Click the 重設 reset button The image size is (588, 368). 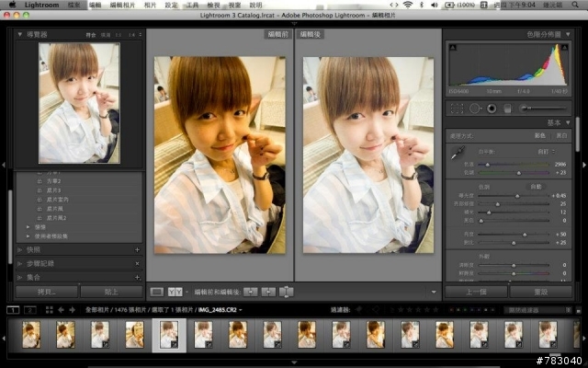(539, 292)
